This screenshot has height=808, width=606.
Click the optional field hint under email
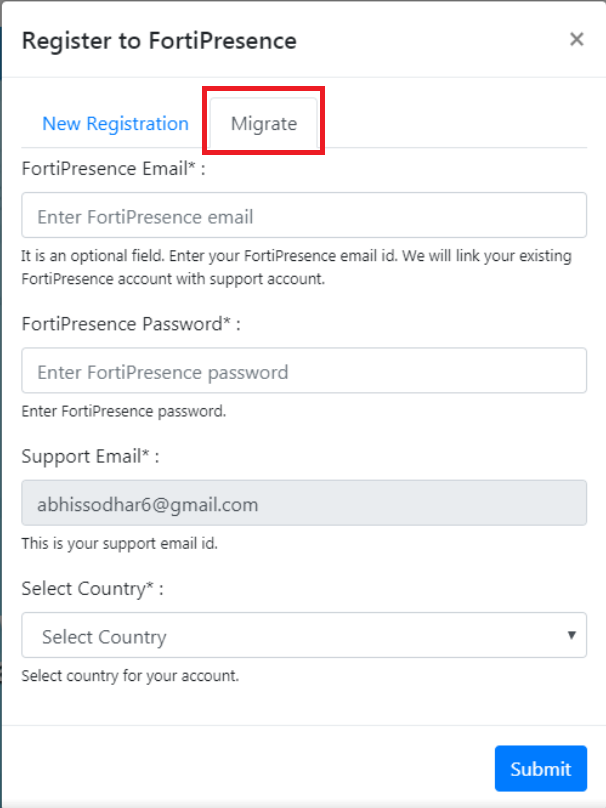296,267
